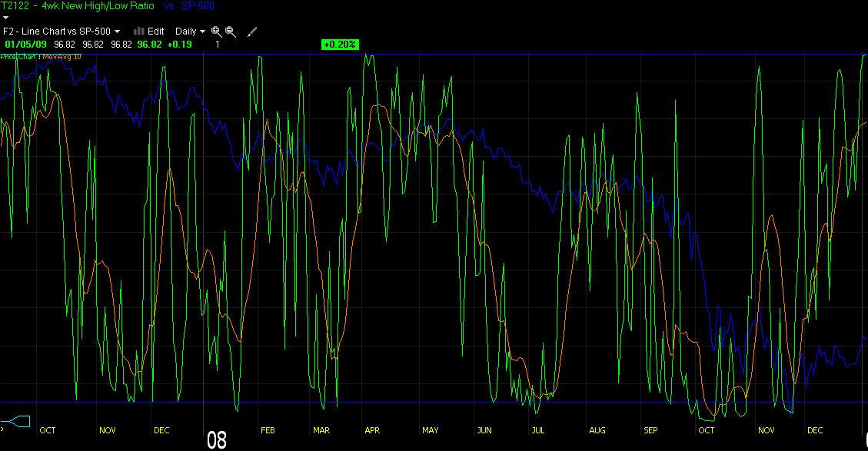Click the APR month label

click(373, 430)
